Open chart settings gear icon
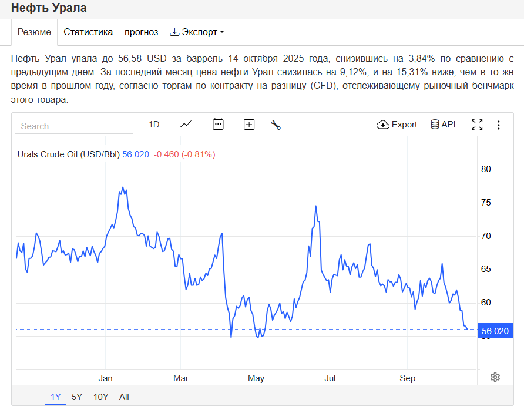Screen dimensions: 524x420 (495, 377)
